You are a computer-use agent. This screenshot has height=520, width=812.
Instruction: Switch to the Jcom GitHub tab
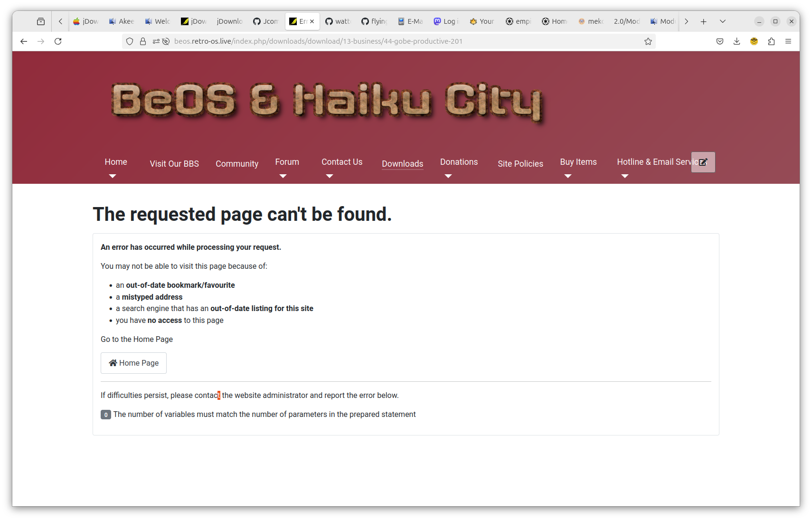(x=266, y=21)
